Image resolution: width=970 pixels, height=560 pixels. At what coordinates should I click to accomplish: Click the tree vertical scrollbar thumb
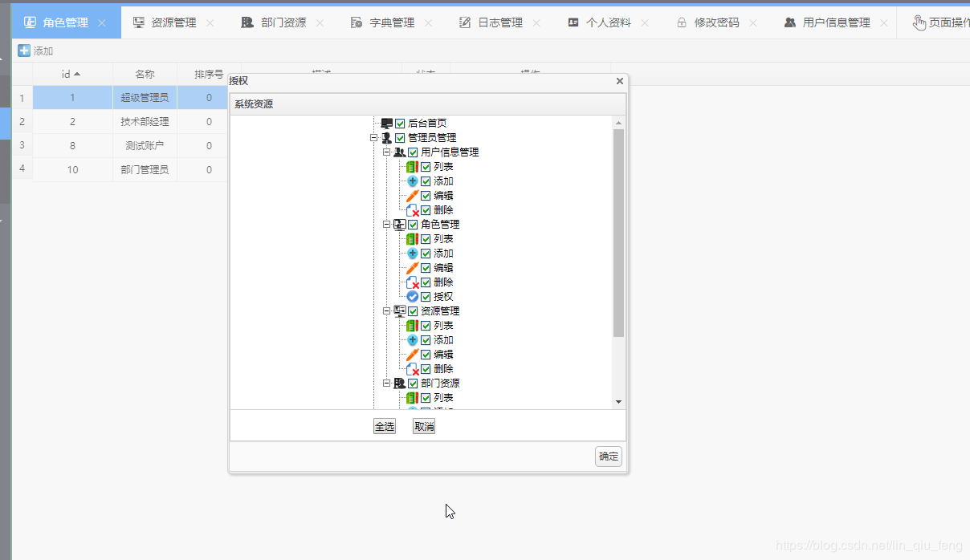pyautogui.click(x=618, y=233)
